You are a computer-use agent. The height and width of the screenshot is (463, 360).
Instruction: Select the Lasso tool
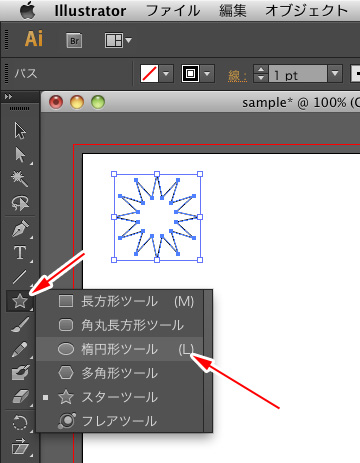coord(20,203)
